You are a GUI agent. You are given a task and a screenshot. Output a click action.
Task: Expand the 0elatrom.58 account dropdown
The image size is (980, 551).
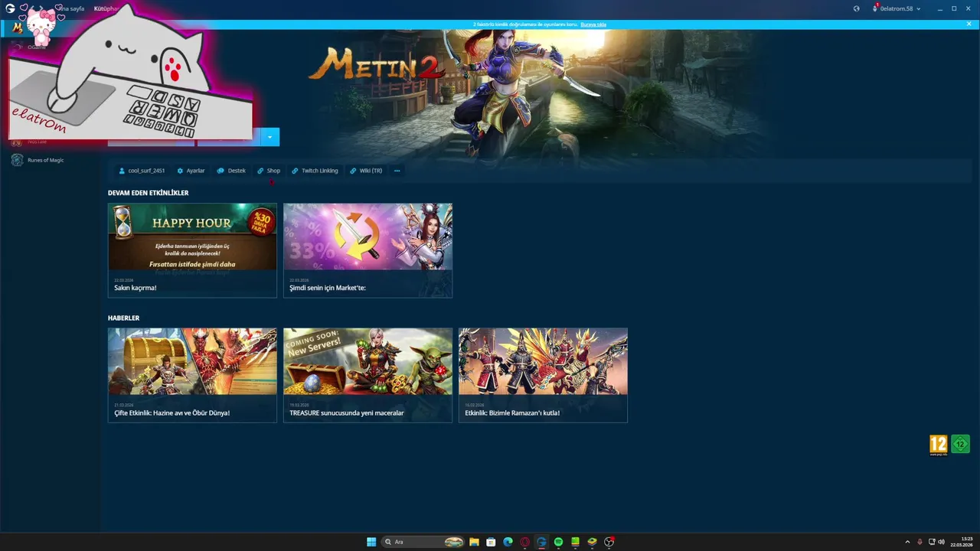900,8
